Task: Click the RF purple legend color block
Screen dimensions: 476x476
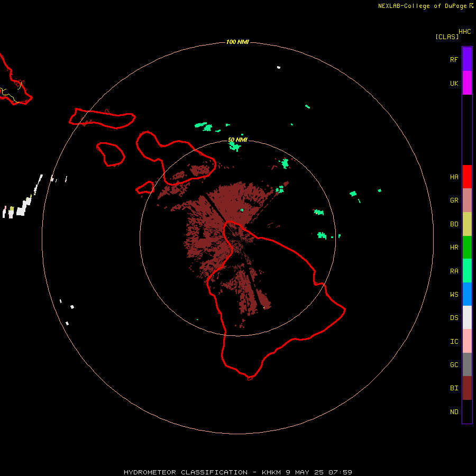Action: pyautogui.click(x=467, y=59)
